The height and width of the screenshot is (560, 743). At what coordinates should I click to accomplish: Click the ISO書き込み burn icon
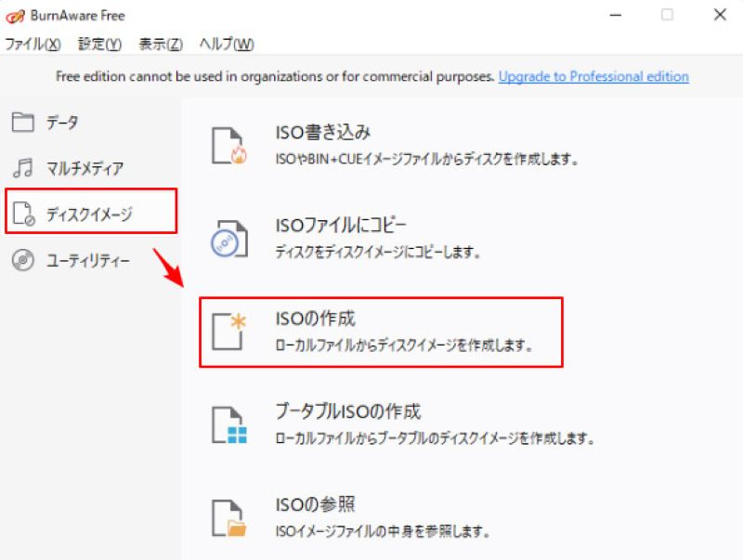click(x=228, y=142)
